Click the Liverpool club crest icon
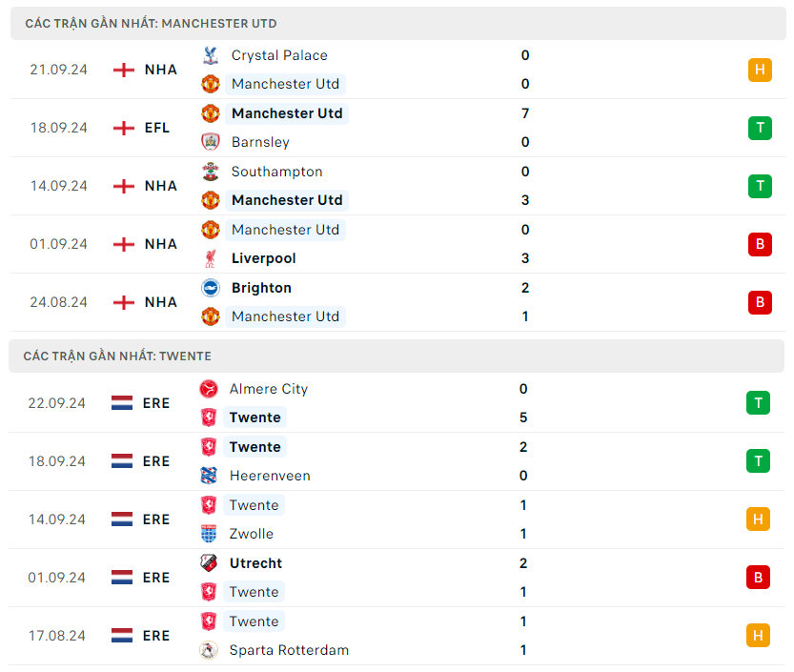This screenshot has width=794, height=672. [211, 258]
